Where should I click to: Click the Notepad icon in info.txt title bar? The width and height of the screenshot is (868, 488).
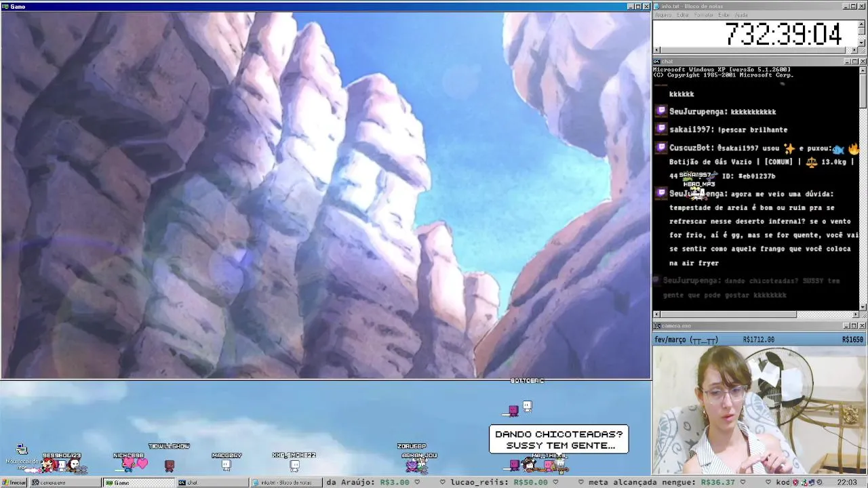click(x=657, y=6)
